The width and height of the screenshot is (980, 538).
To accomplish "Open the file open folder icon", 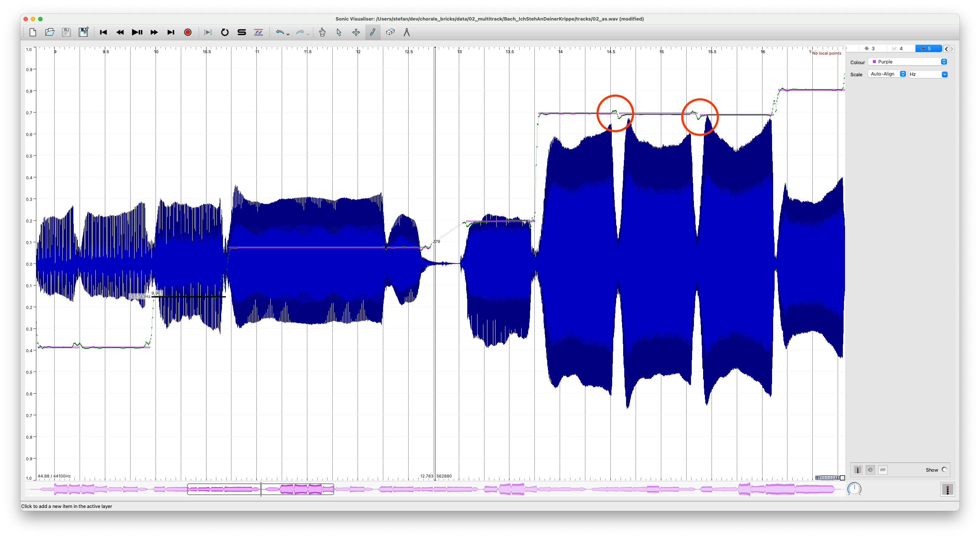I will pos(50,32).
